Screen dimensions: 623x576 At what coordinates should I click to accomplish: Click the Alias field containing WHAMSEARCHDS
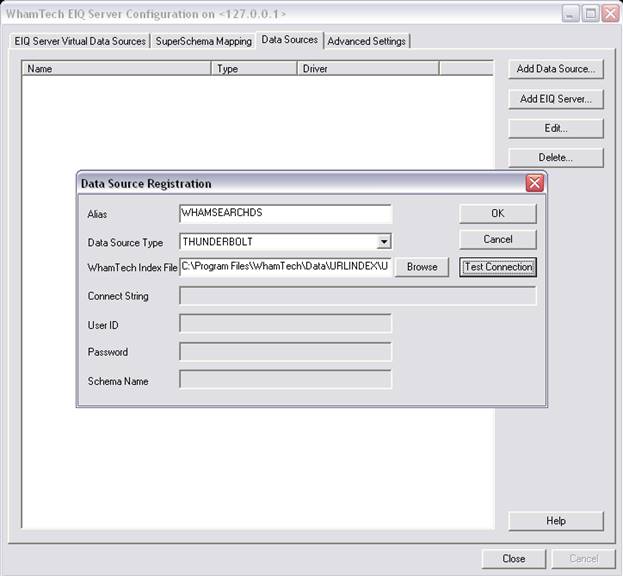pos(285,214)
